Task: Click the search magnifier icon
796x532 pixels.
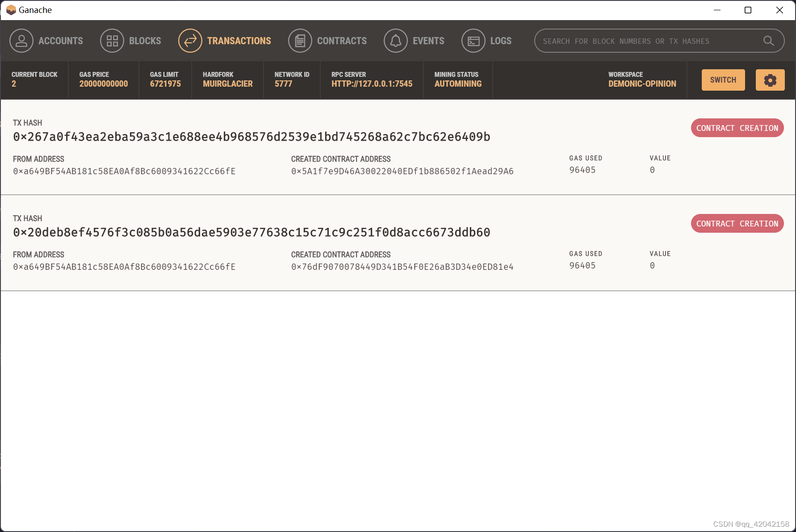Action: (x=768, y=41)
